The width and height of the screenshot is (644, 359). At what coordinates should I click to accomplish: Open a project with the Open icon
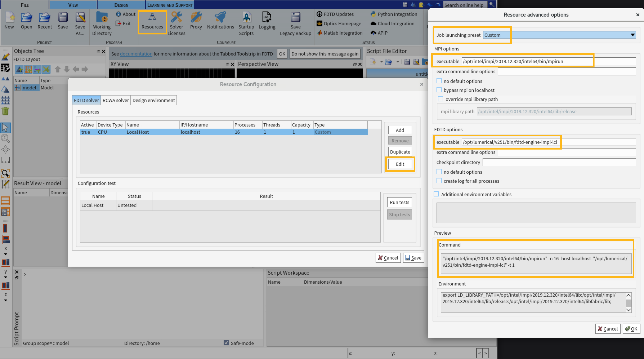pos(26,20)
